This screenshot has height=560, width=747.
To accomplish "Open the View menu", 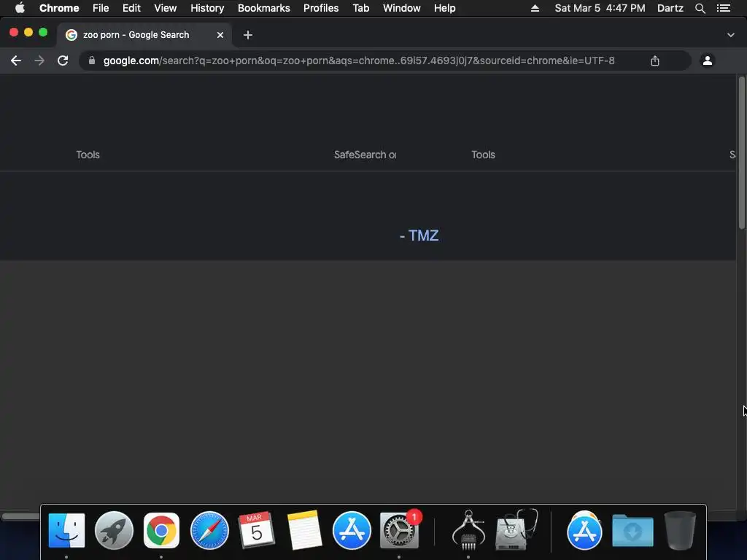I will (x=166, y=8).
